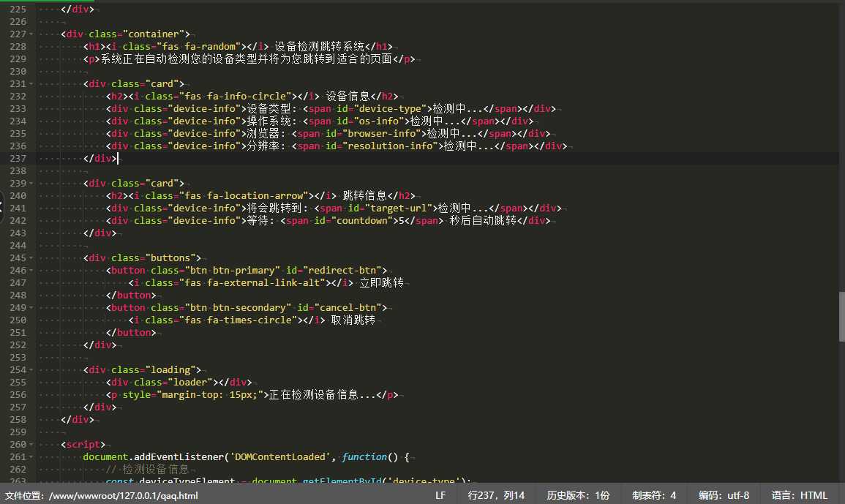Click the LF line ending indicator
This screenshot has width=845, height=504.
pyautogui.click(x=440, y=495)
